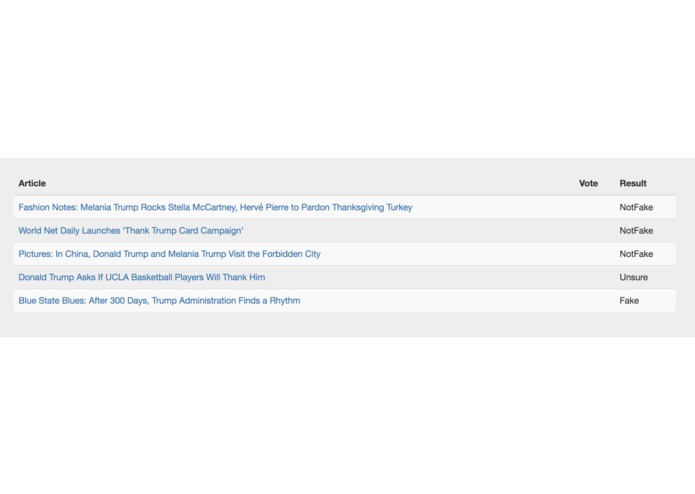The height and width of the screenshot is (494, 695).
Task: Select NotFake result in World Net Daily row
Action: 636,231
